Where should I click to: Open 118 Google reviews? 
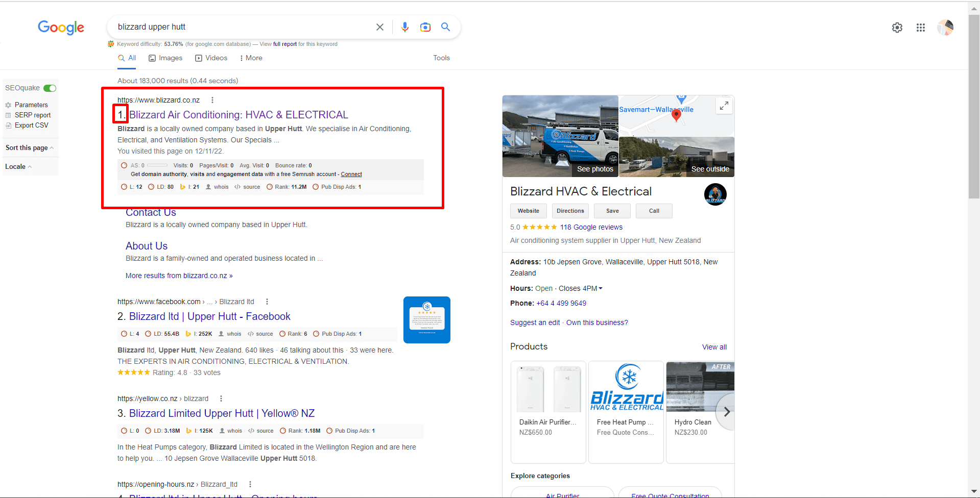point(591,228)
